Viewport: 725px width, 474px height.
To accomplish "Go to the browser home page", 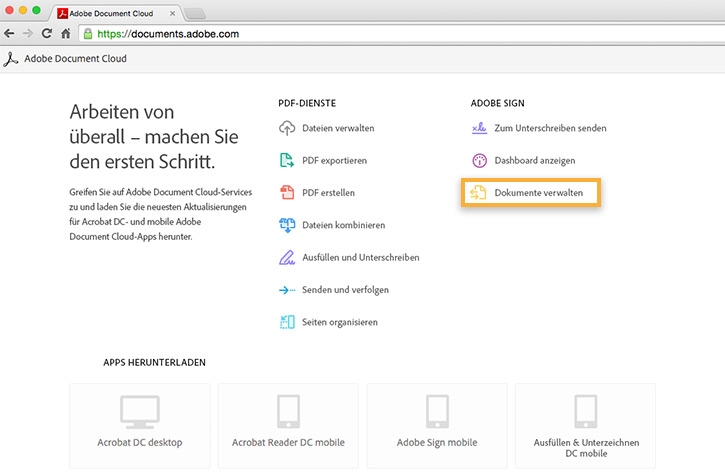I will coord(65,33).
